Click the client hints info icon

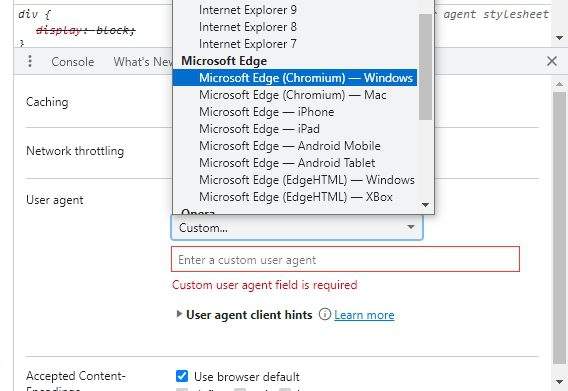(325, 314)
